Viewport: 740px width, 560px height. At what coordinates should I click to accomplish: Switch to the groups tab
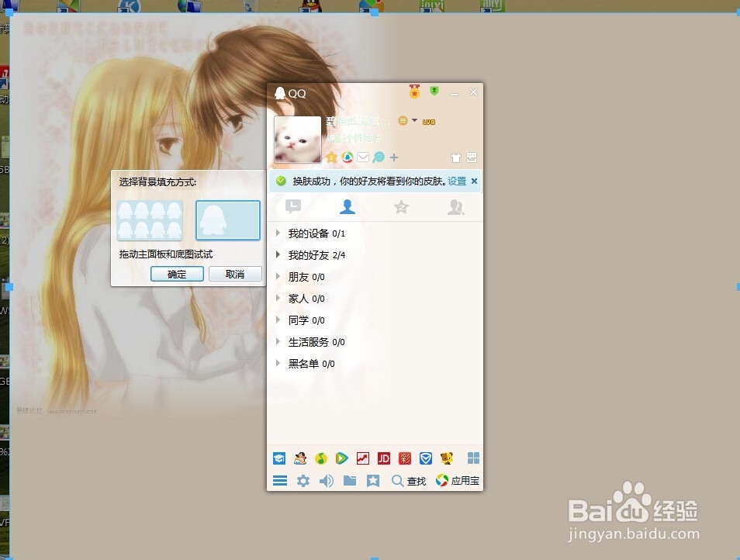click(455, 206)
